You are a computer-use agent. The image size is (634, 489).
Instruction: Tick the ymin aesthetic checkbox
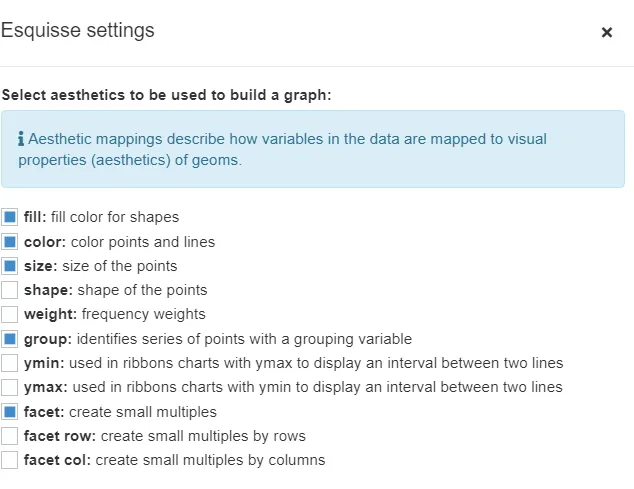pyautogui.click(x=10, y=363)
